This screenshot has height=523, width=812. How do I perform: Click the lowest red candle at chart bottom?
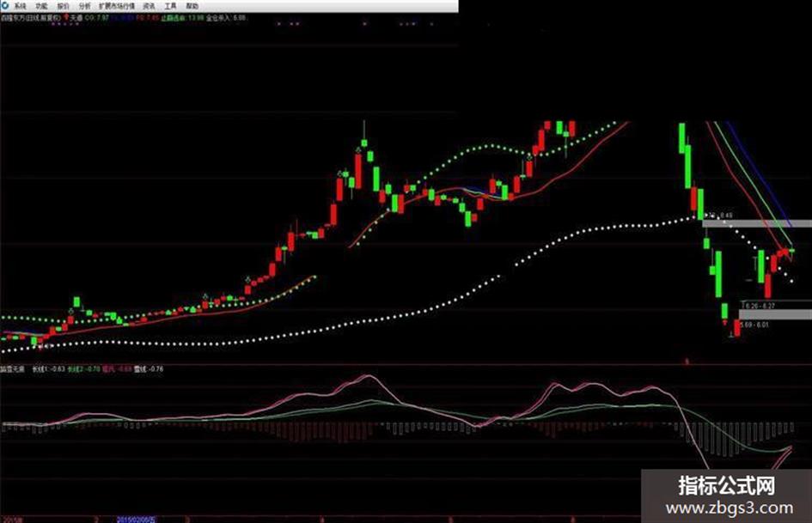tap(737, 328)
